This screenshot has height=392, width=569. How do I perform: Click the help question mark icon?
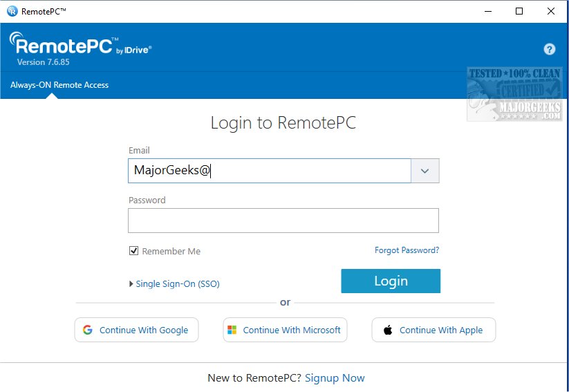(550, 49)
